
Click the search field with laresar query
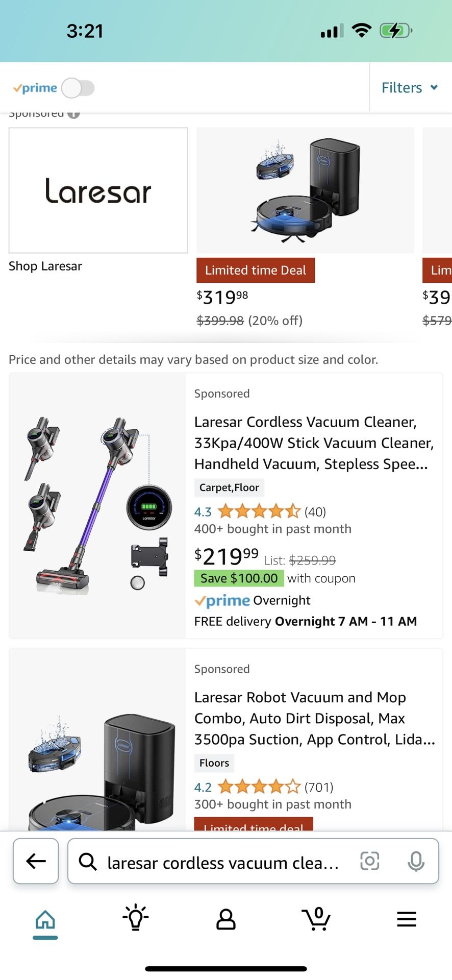tap(223, 863)
